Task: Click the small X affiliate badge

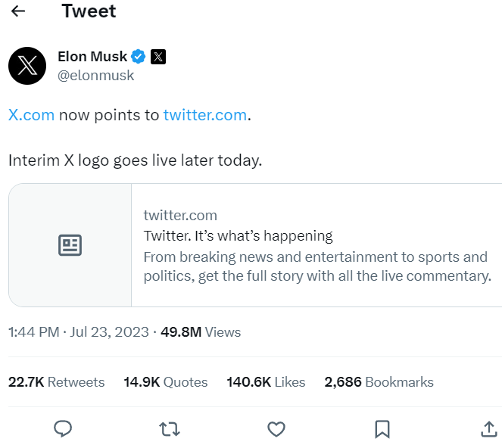Action: (158, 57)
